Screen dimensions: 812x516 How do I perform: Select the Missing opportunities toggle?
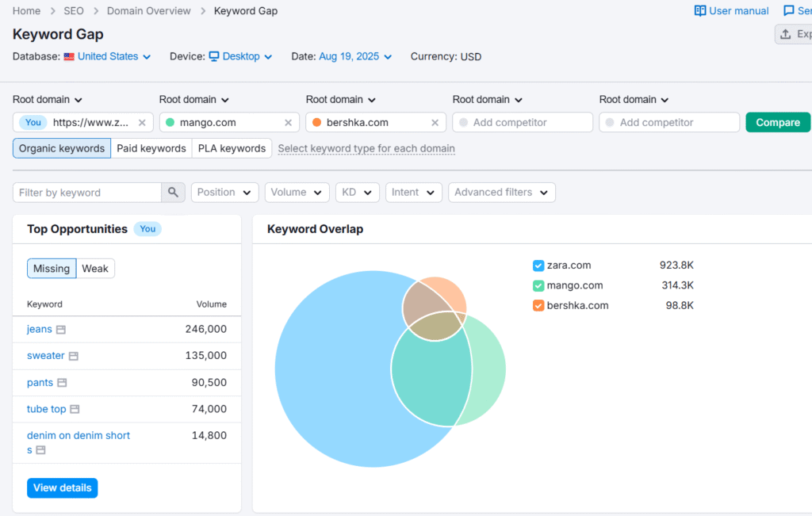[x=52, y=269]
